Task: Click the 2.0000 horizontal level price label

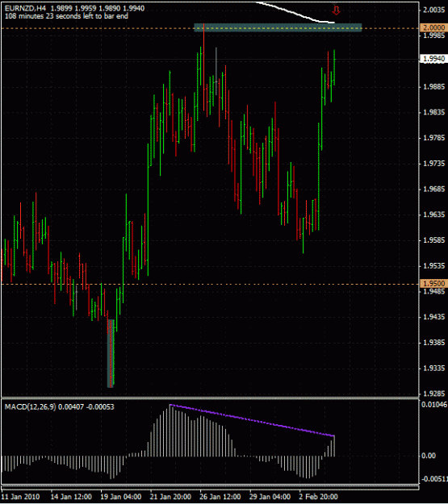Action: (x=433, y=27)
